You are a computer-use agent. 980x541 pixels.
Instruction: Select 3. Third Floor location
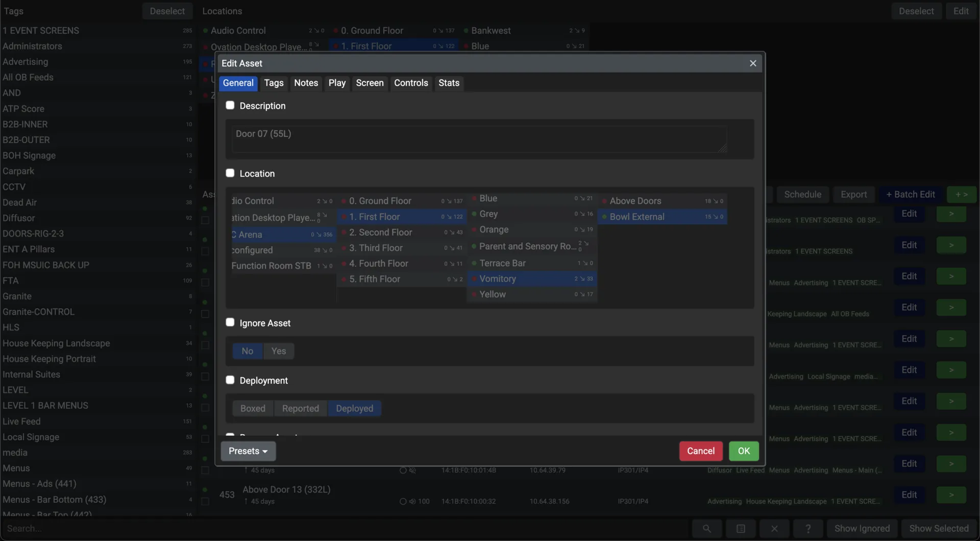pos(402,248)
